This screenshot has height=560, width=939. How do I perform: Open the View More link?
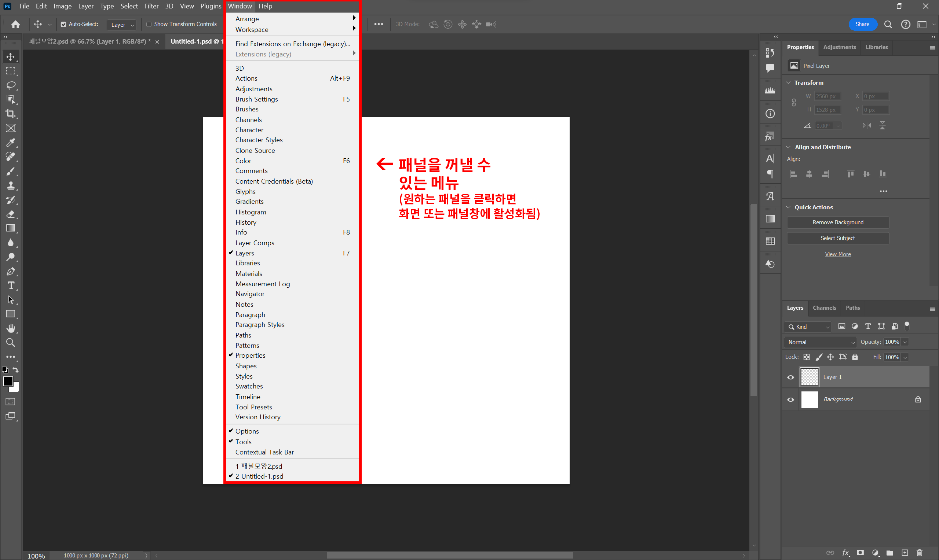point(837,254)
